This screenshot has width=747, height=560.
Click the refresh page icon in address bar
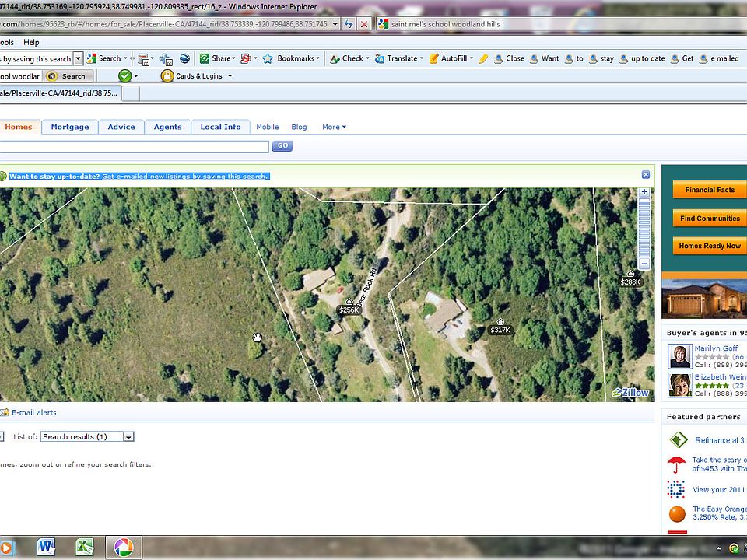click(349, 24)
